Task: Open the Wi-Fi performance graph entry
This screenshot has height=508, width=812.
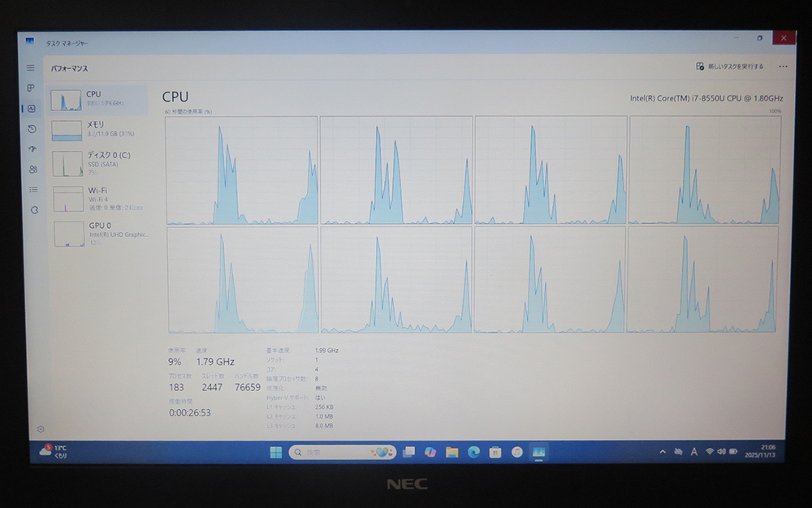Action: point(99,197)
